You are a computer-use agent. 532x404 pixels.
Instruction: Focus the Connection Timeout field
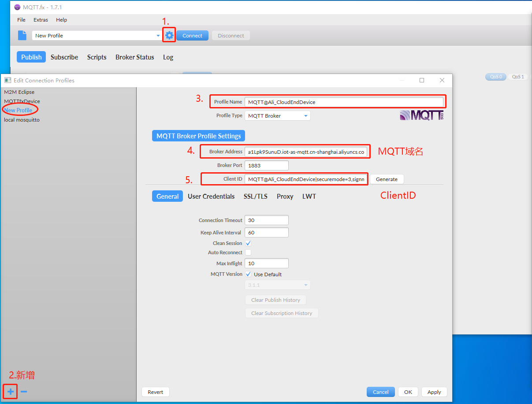(x=267, y=220)
